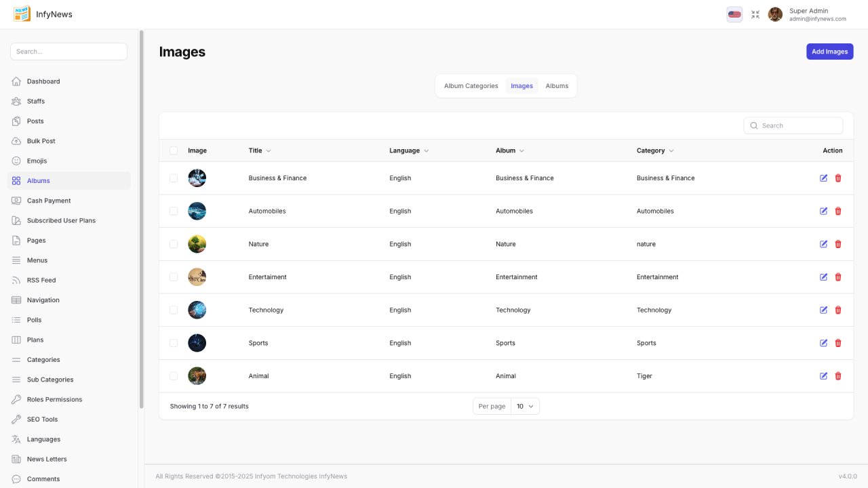Click the Category column sort chevron
868x488 pixels.
click(671, 150)
